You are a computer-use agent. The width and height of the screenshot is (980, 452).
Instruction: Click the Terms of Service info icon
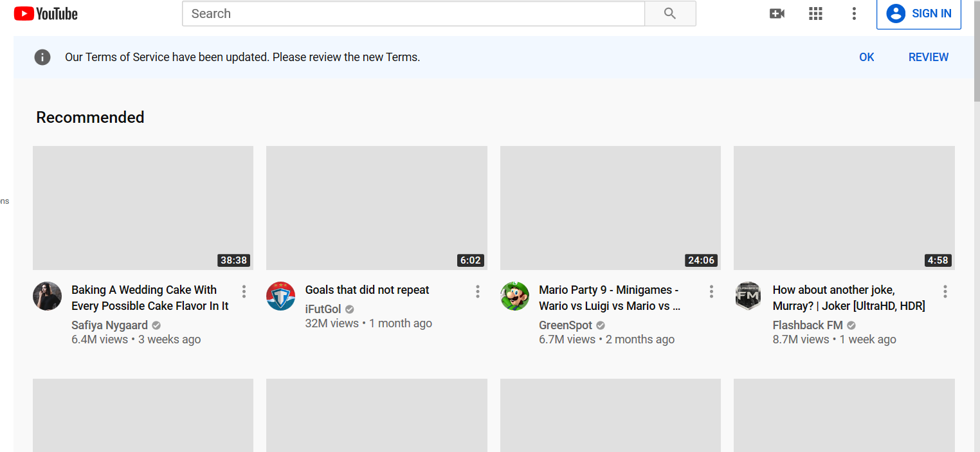(x=42, y=57)
